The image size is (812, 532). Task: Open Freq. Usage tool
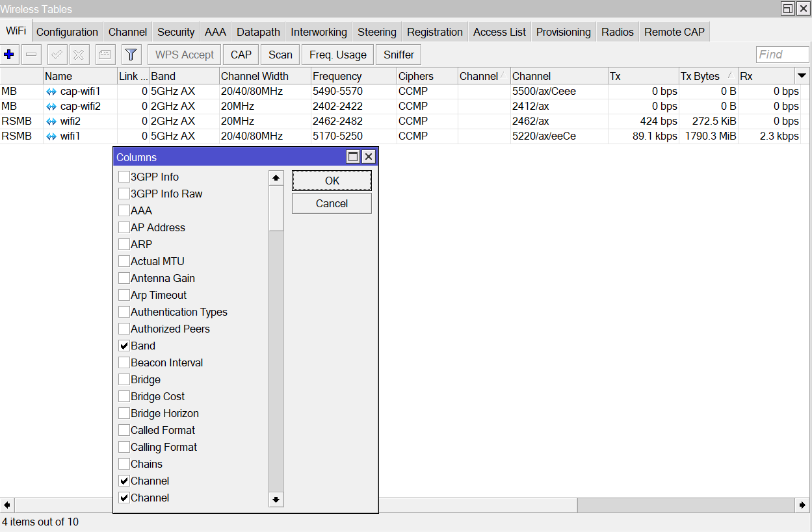[337, 55]
